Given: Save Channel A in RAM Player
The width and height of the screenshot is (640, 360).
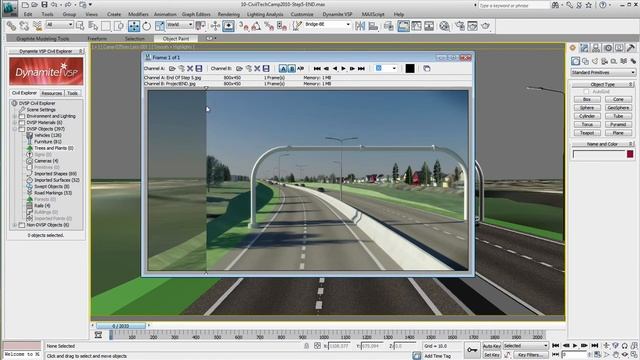Looking at the screenshot, I should tap(199, 69).
